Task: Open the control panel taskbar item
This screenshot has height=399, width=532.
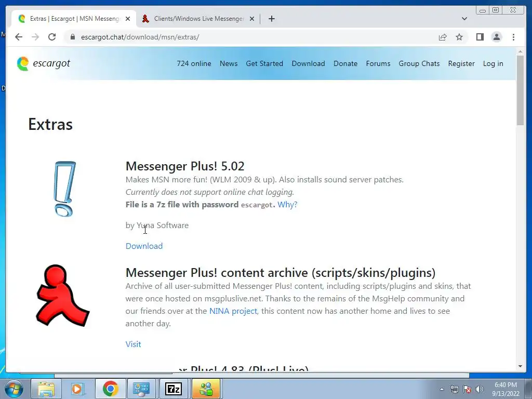Action: coord(141,389)
